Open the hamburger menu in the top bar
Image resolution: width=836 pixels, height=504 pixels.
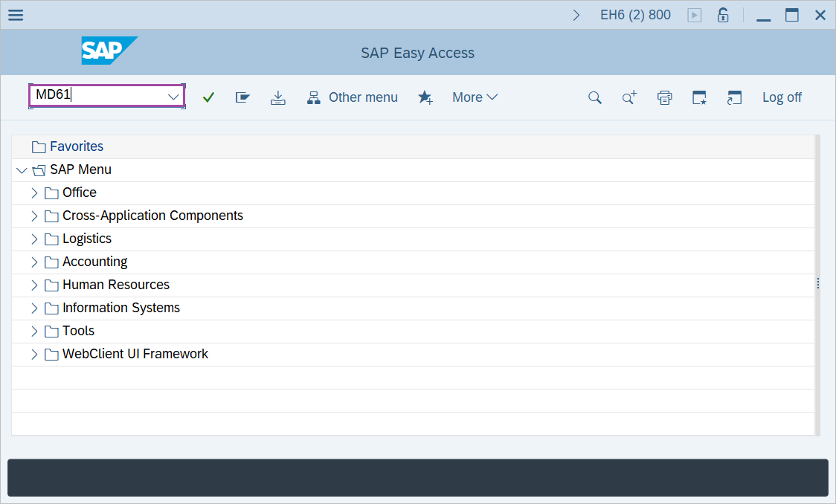tap(15, 14)
